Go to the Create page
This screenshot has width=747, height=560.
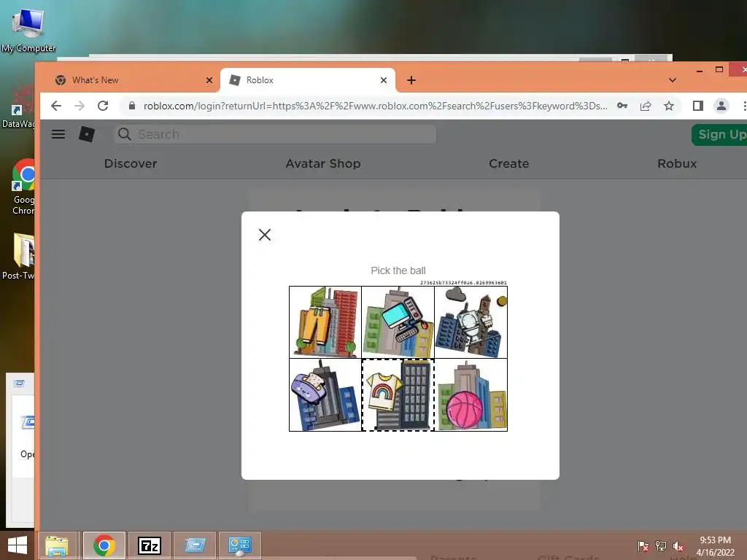[x=508, y=163]
